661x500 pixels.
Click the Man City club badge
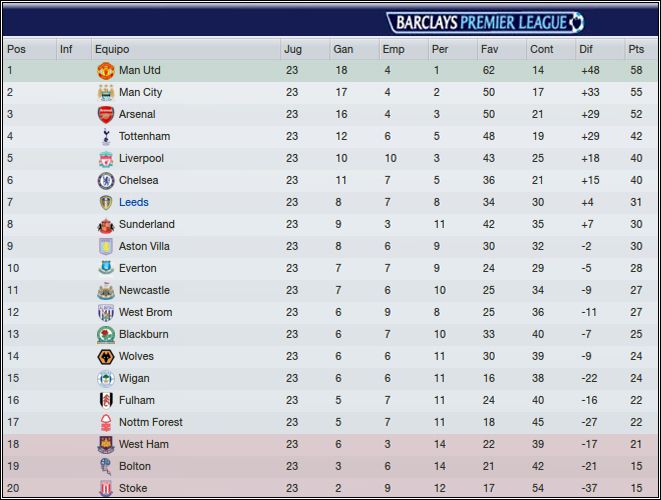pos(105,92)
